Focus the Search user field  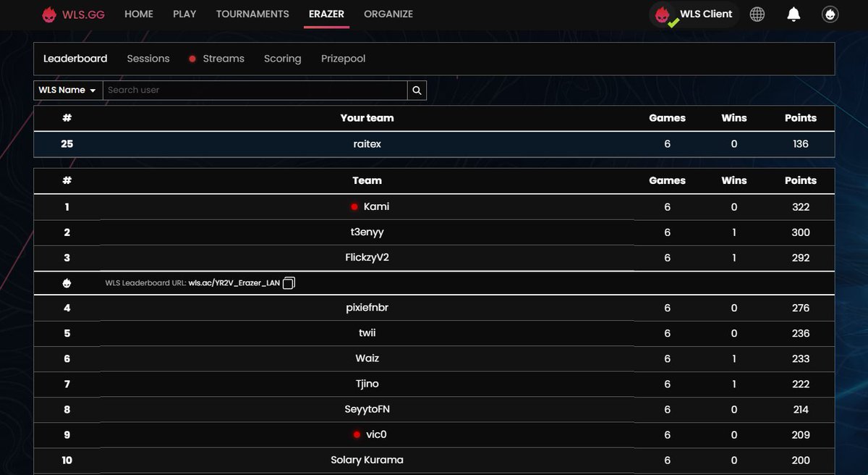click(x=255, y=91)
